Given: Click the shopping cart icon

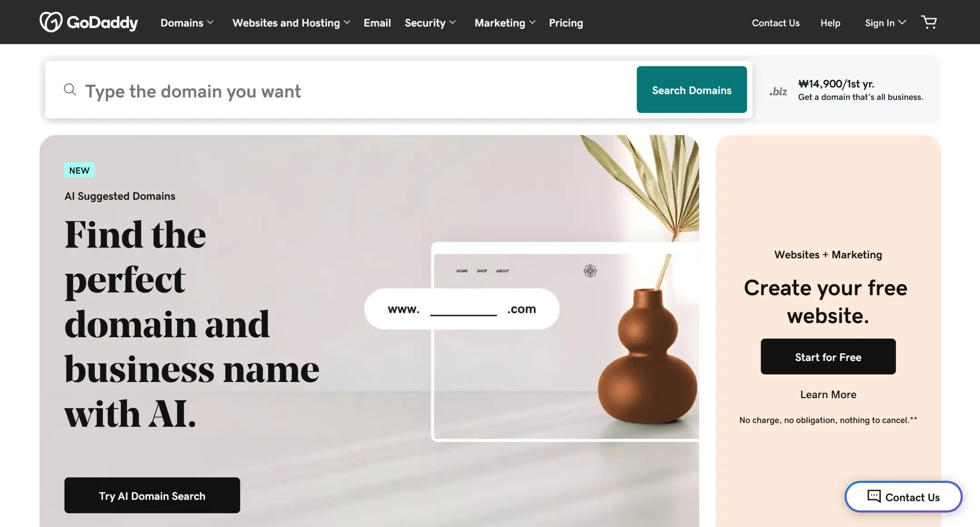Looking at the screenshot, I should pyautogui.click(x=929, y=22).
